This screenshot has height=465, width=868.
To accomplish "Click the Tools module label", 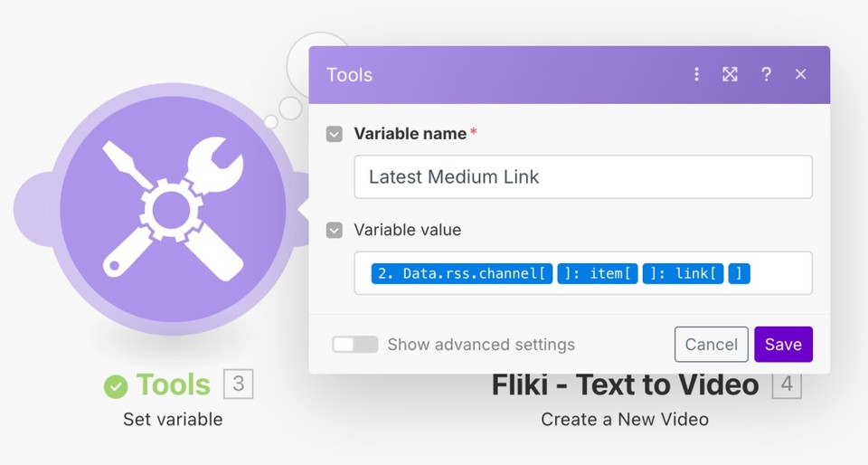I will click(x=174, y=384).
